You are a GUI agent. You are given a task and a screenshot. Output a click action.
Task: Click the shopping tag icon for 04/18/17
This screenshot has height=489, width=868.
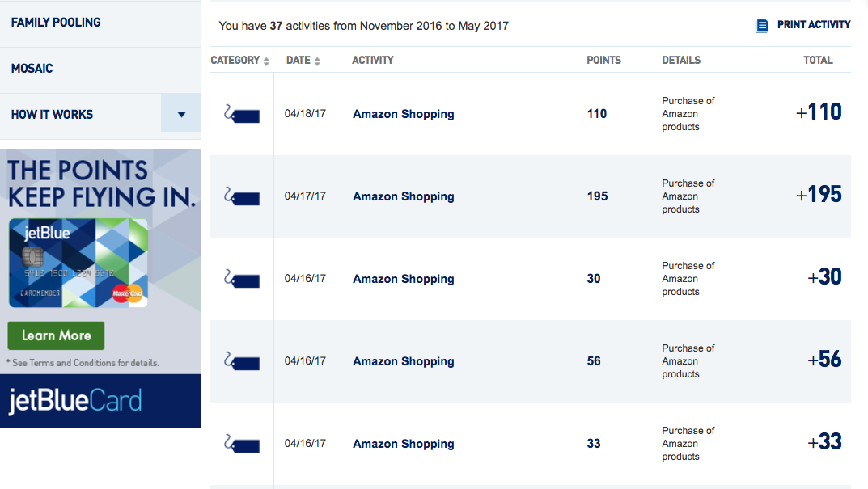point(242,114)
